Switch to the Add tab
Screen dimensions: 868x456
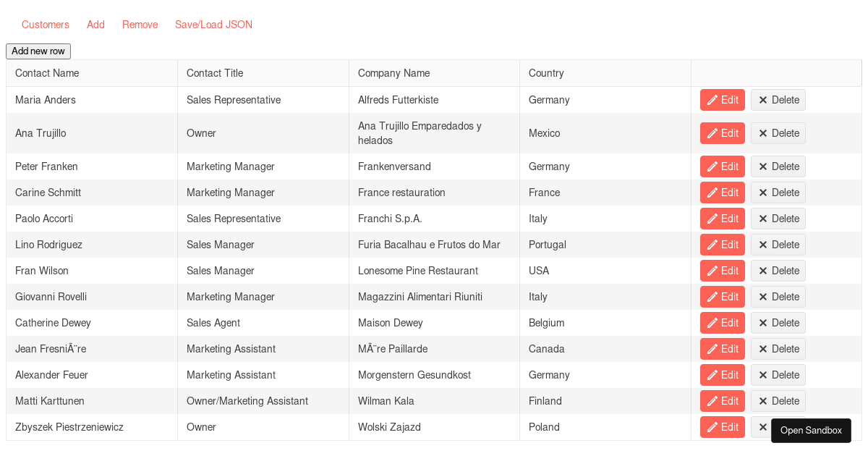point(95,25)
